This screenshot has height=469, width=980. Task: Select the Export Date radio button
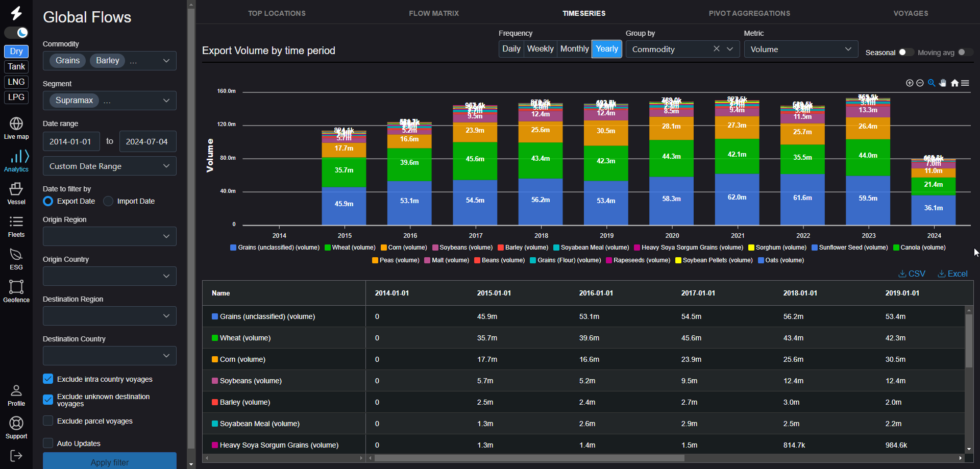[x=48, y=201]
